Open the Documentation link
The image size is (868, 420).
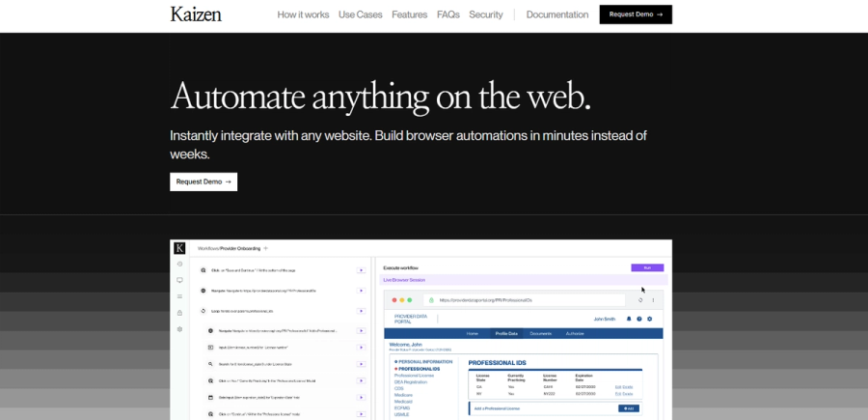pos(557,14)
